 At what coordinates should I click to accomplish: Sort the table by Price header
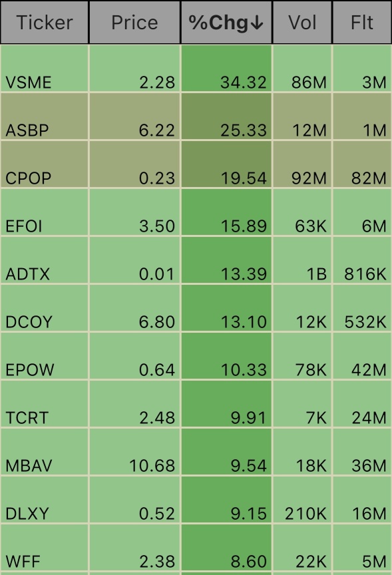tap(134, 23)
